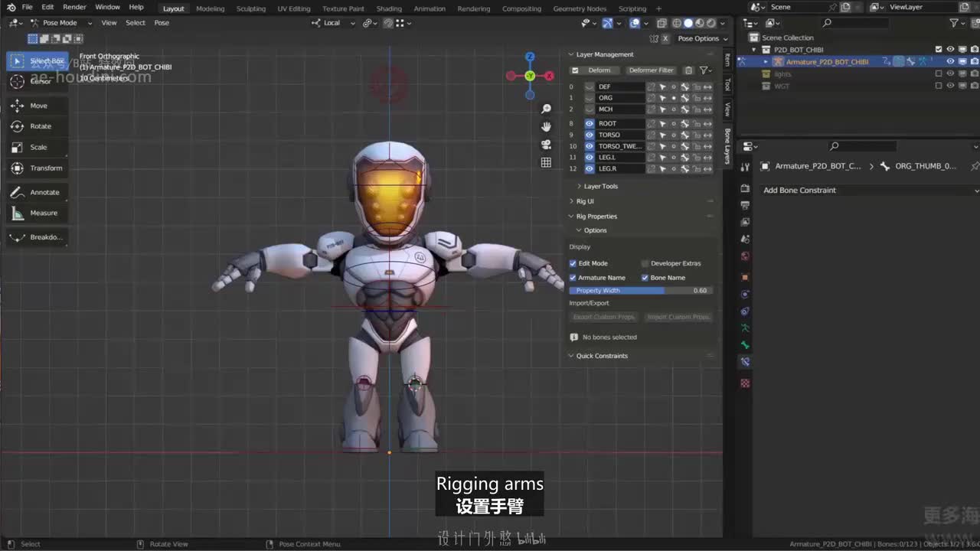Click the bone icon in the ROOT layer row
The height and width of the screenshot is (551, 980).
pyautogui.click(x=685, y=123)
